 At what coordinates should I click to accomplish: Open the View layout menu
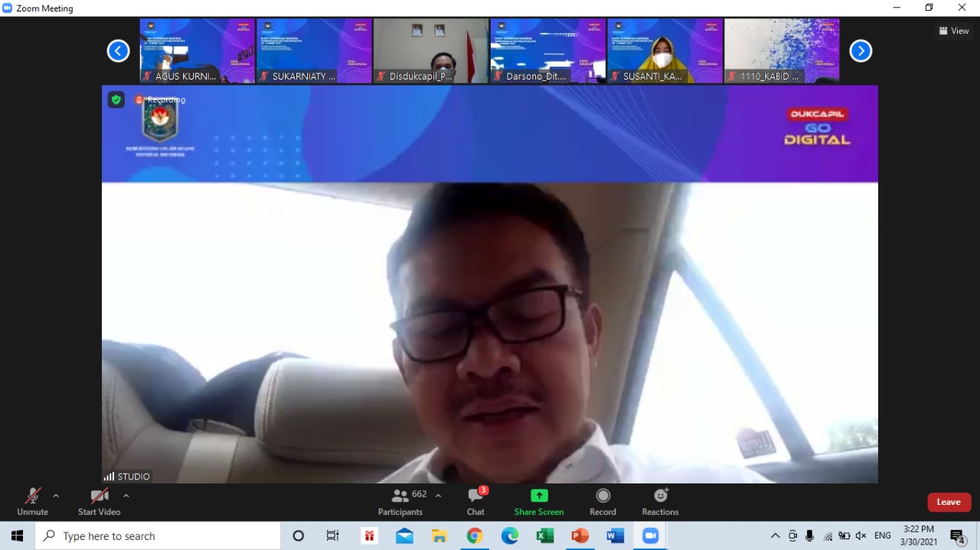click(954, 31)
